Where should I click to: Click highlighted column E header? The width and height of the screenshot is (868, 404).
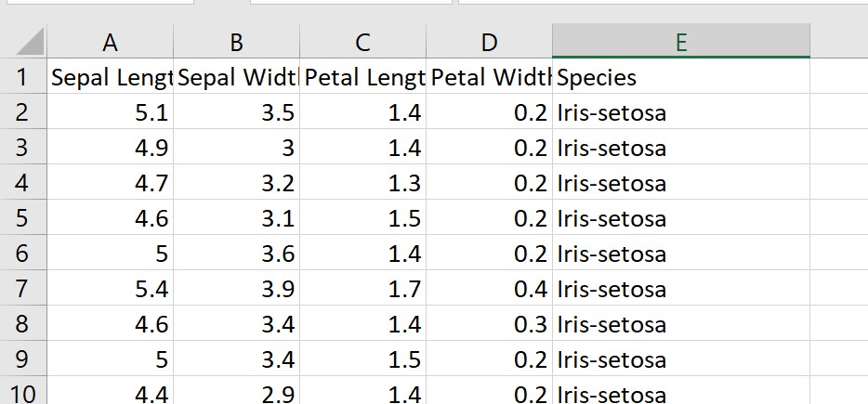point(680,42)
